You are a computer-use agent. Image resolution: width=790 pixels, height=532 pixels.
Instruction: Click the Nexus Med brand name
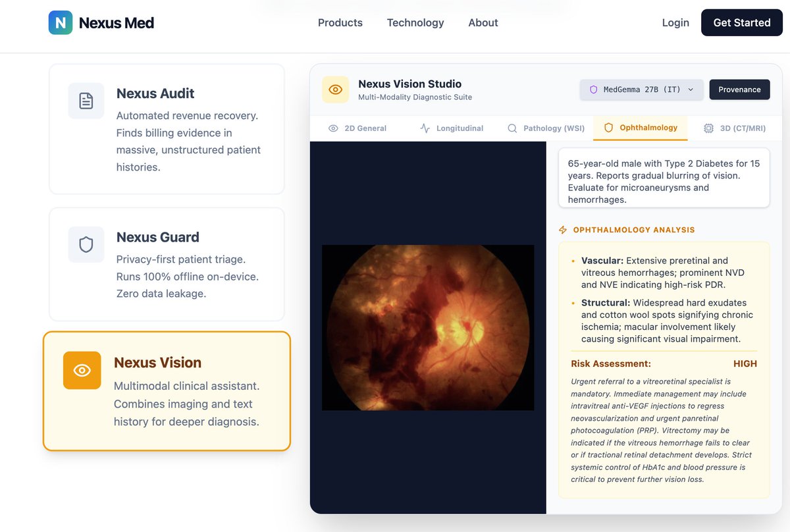(117, 22)
